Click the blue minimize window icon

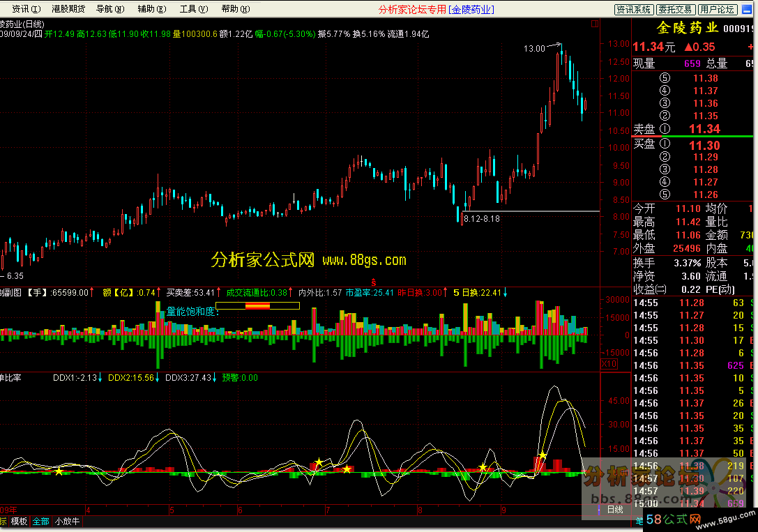(747, 10)
